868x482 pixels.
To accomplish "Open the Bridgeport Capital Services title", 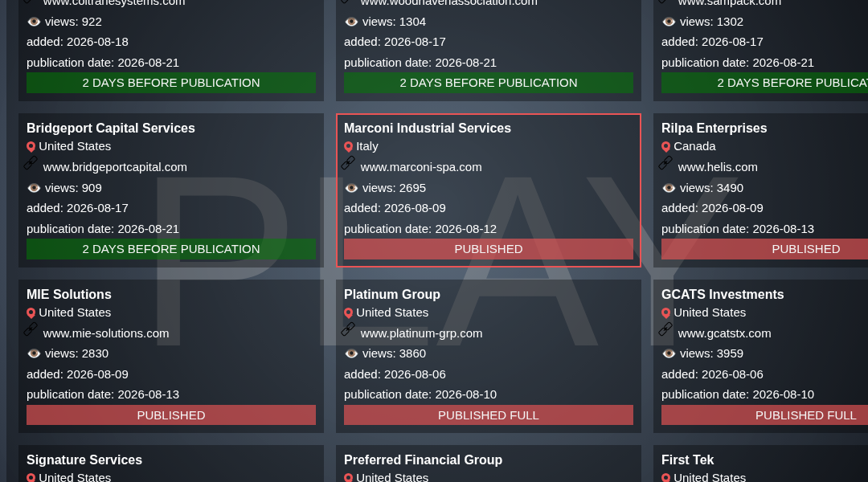I will pos(111,129).
